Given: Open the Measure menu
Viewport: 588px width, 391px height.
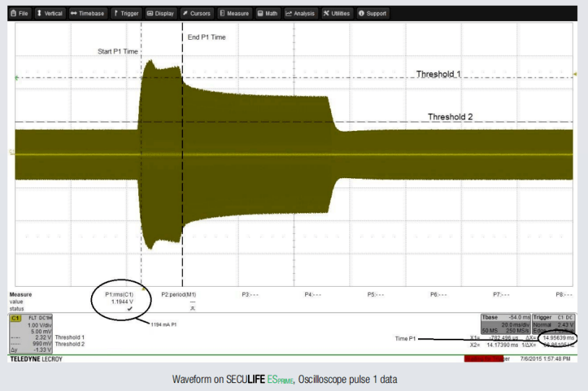Looking at the screenshot, I should point(234,13).
